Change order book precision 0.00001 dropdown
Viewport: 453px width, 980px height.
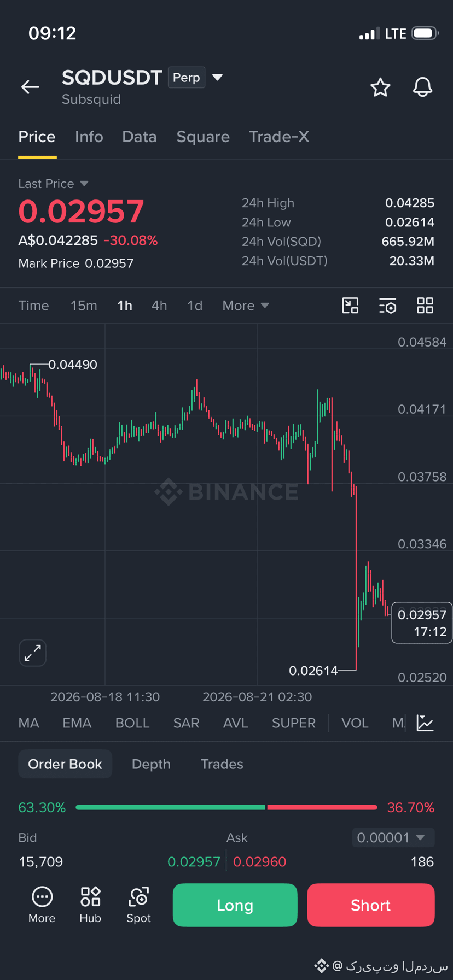pos(393,837)
